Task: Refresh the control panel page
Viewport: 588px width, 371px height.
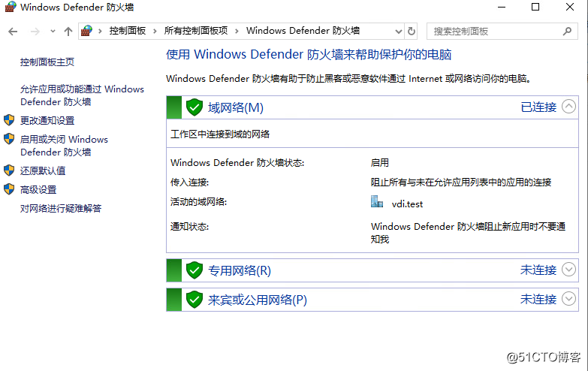Action: tap(412, 31)
